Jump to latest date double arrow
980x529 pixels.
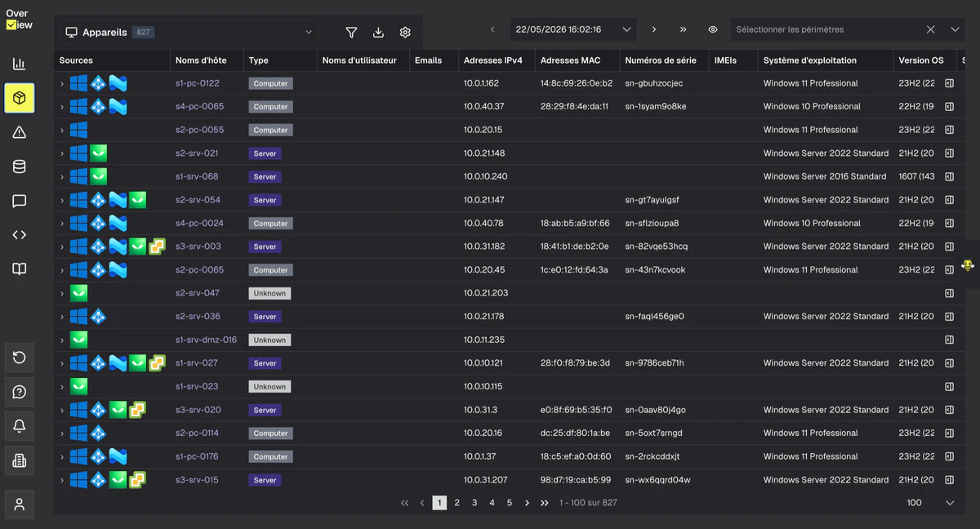click(x=683, y=29)
